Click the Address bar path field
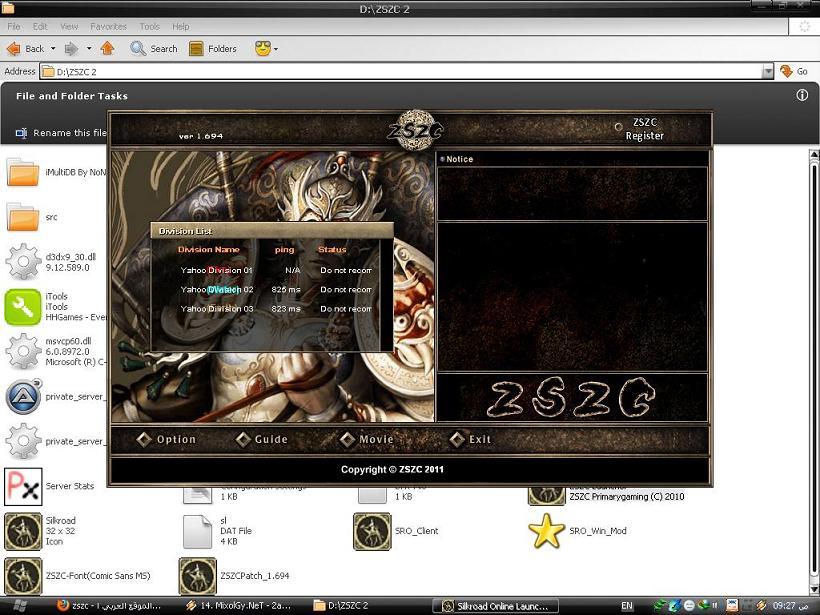Screen dimensions: 820x615 [x=401, y=72]
